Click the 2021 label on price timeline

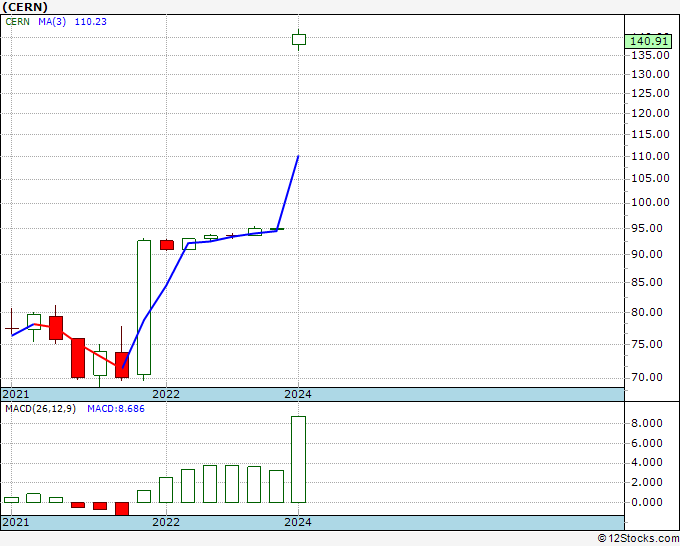pos(16,394)
